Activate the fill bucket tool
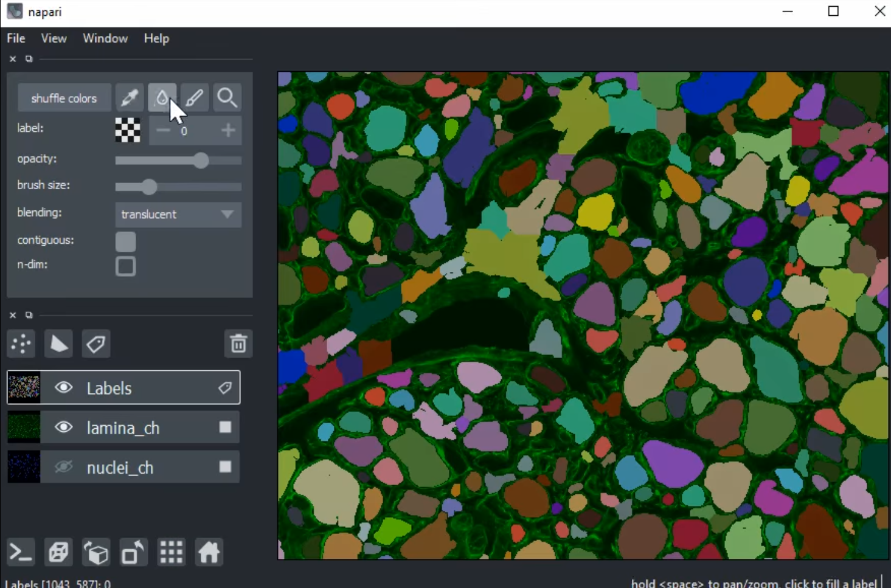 click(162, 98)
